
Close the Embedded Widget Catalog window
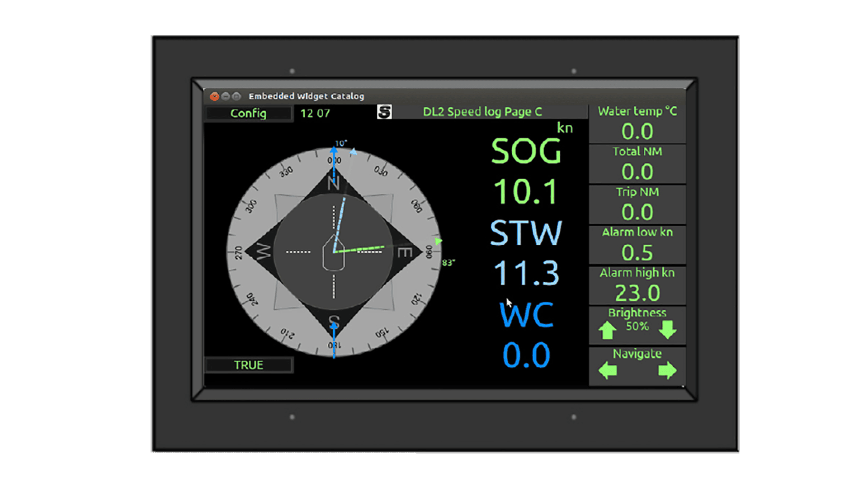pos(214,96)
